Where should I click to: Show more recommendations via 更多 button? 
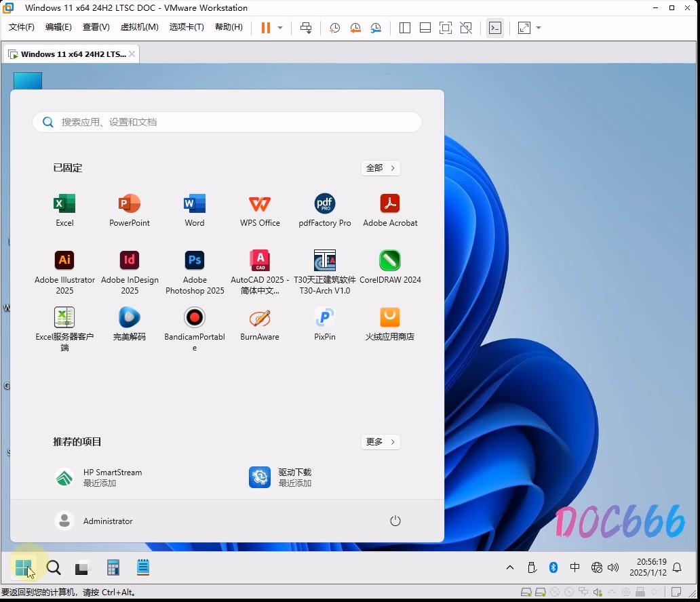[x=381, y=442]
